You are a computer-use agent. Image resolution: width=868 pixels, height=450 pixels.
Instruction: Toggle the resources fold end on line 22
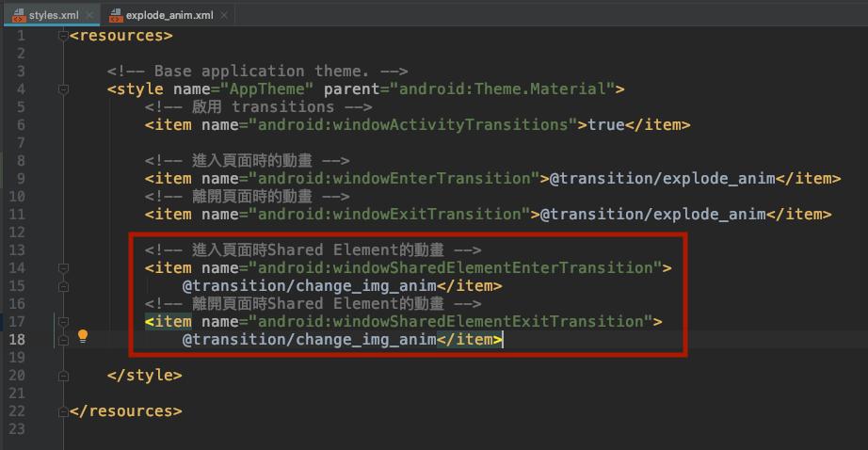pyautogui.click(x=64, y=411)
